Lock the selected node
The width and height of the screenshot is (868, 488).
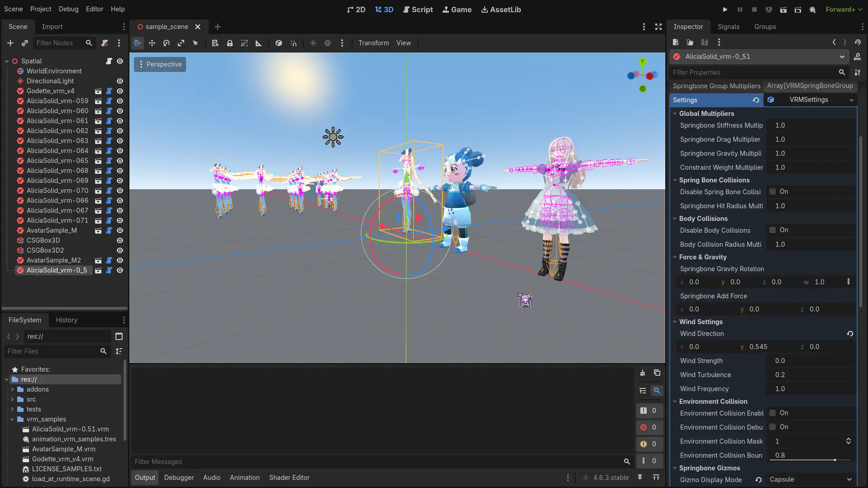(230, 43)
